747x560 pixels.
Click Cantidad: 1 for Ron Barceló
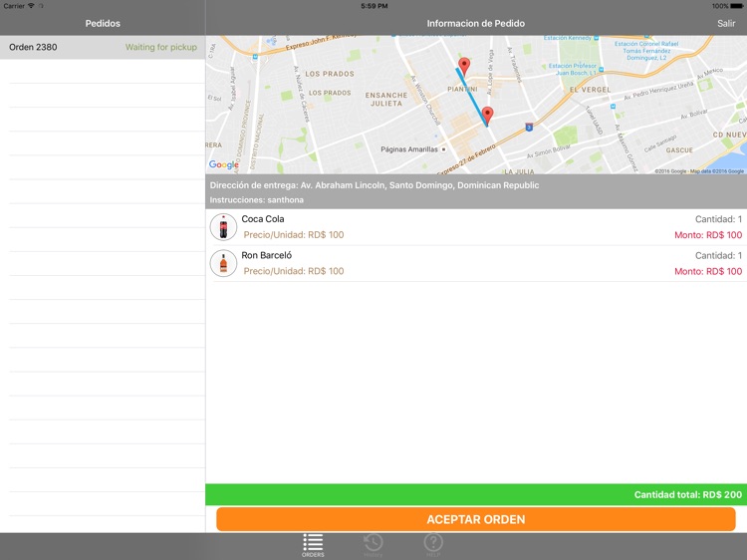[x=718, y=255]
